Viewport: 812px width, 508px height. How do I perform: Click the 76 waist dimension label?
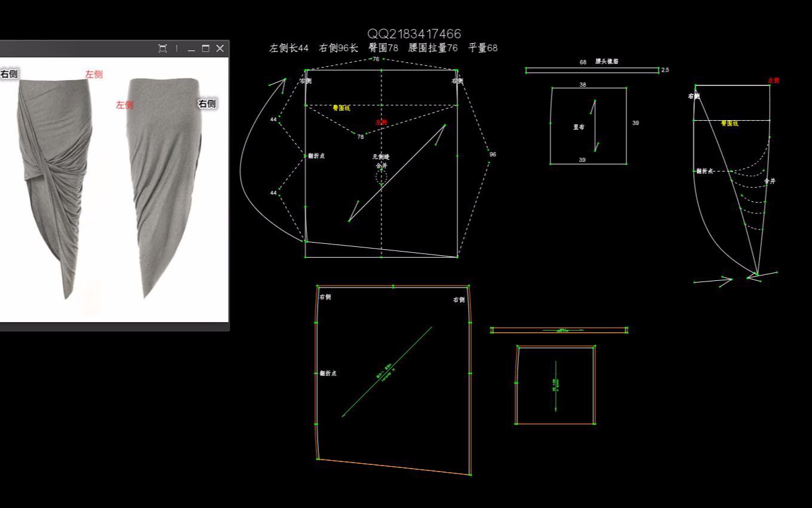click(376, 59)
